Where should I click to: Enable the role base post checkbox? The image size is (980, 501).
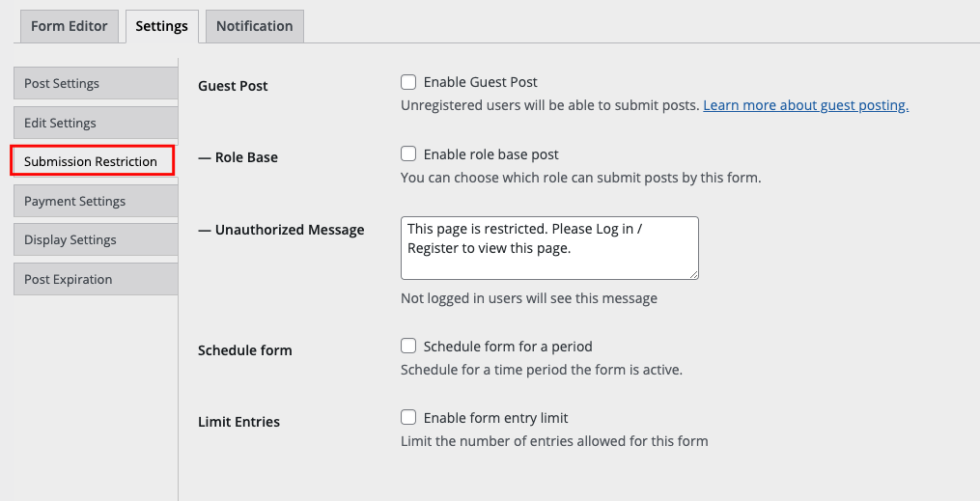point(408,153)
